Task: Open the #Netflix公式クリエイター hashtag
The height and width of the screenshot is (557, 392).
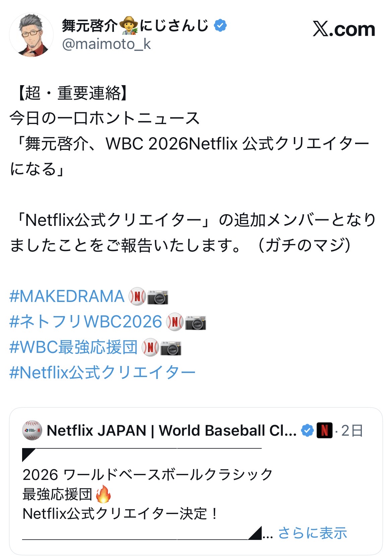Action: (x=103, y=372)
